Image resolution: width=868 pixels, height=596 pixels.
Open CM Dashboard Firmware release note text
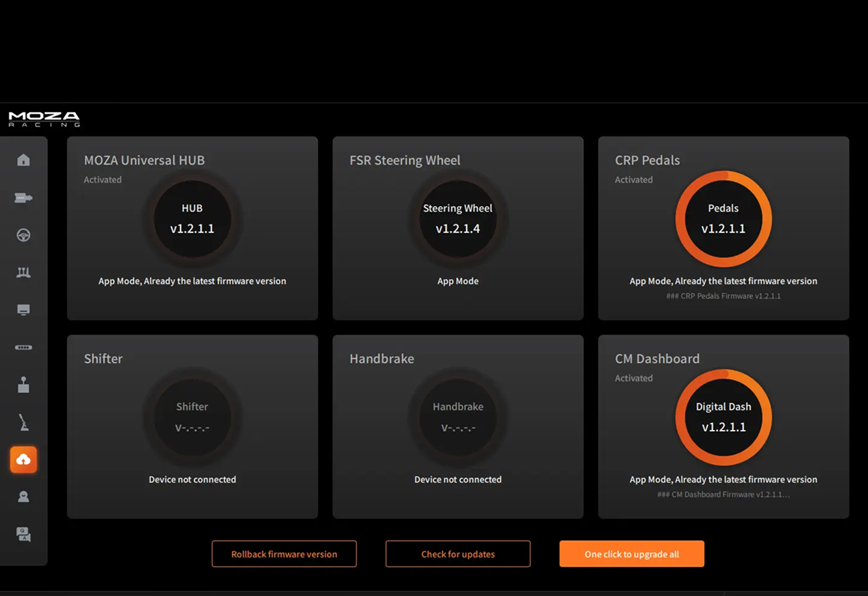[723, 495]
